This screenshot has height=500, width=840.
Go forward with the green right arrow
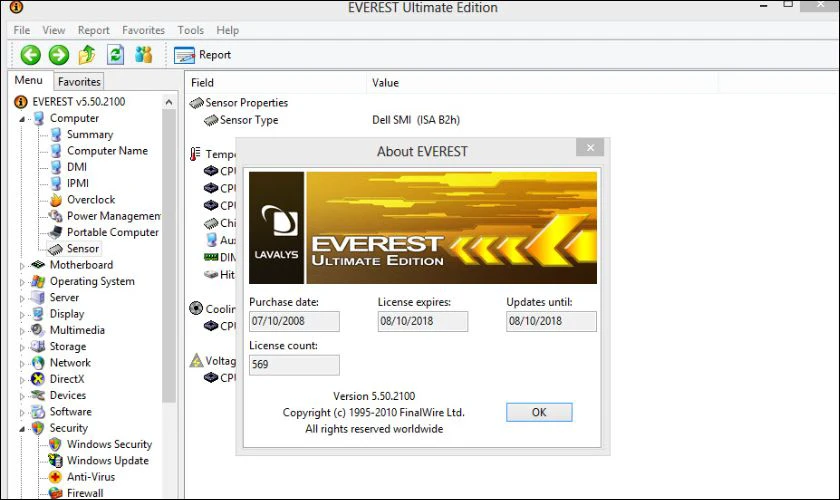pos(59,55)
